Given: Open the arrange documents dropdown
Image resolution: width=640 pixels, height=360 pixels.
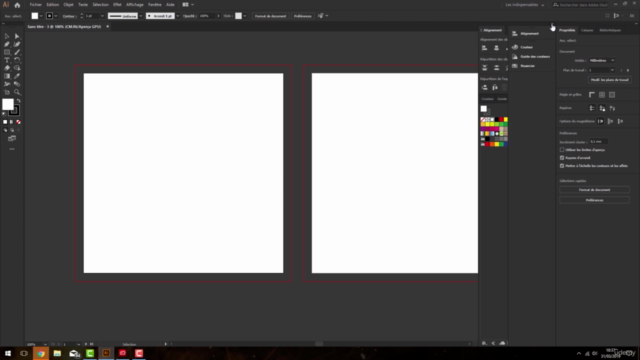Looking at the screenshot, I should click(x=188, y=5).
